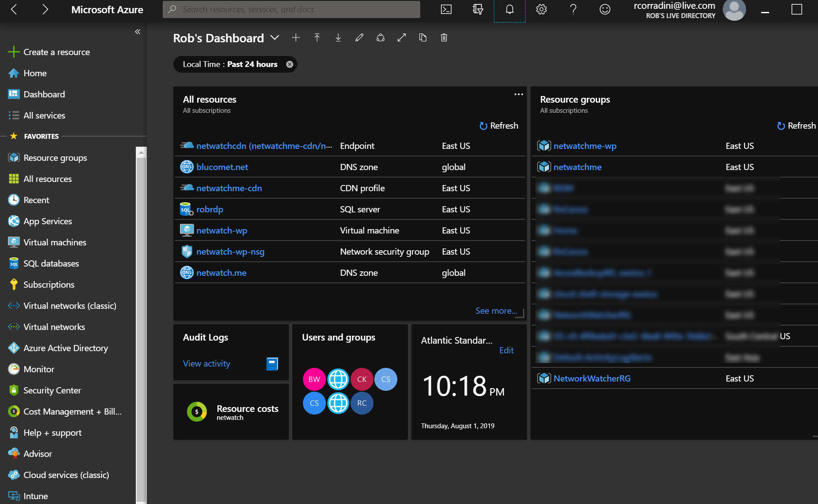Open robrdp SQL server
The height and width of the screenshot is (504, 818).
(210, 209)
